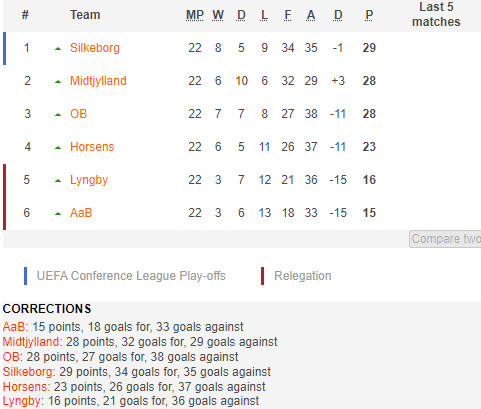Click the MP column header
The image size is (481, 409).
tap(195, 15)
